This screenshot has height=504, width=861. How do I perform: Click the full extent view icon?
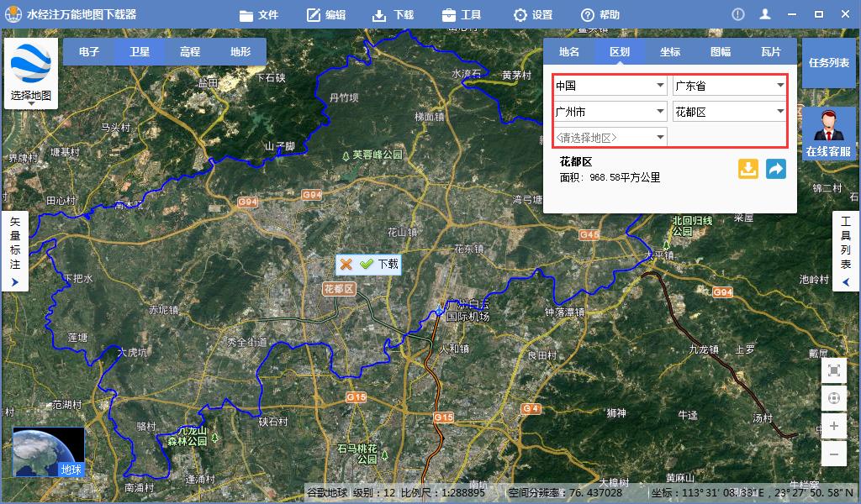point(833,370)
